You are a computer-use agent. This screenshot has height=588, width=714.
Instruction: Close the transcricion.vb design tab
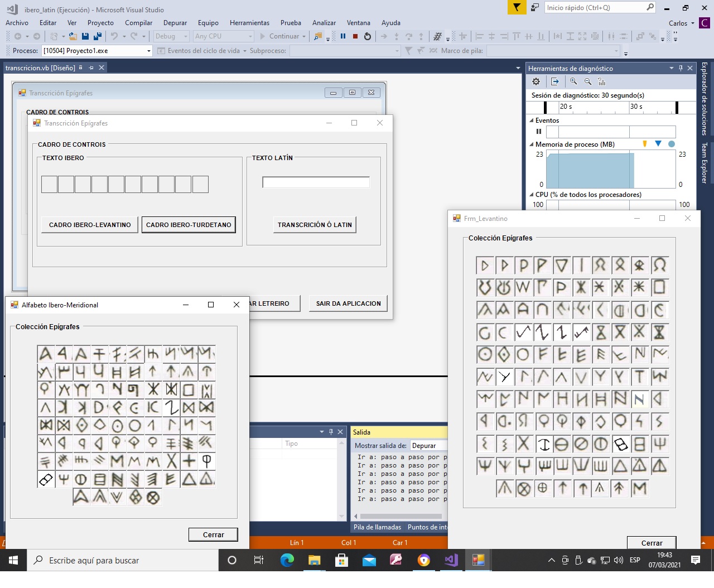tap(102, 68)
